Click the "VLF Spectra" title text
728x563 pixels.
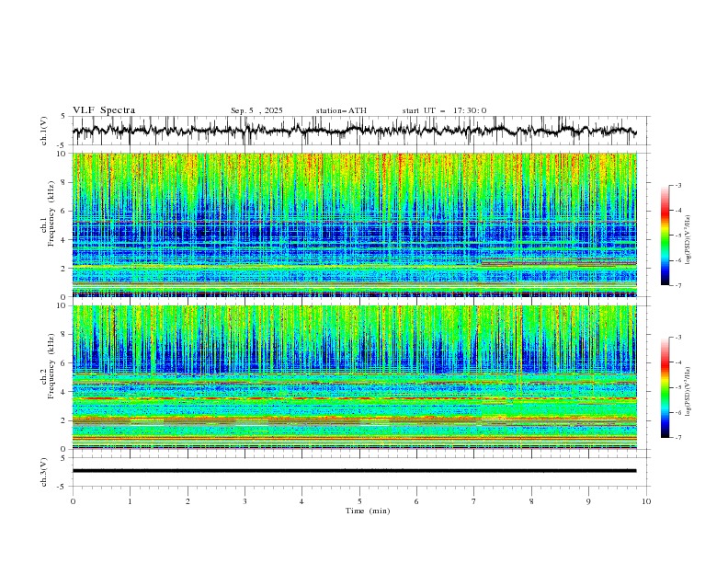pos(104,110)
